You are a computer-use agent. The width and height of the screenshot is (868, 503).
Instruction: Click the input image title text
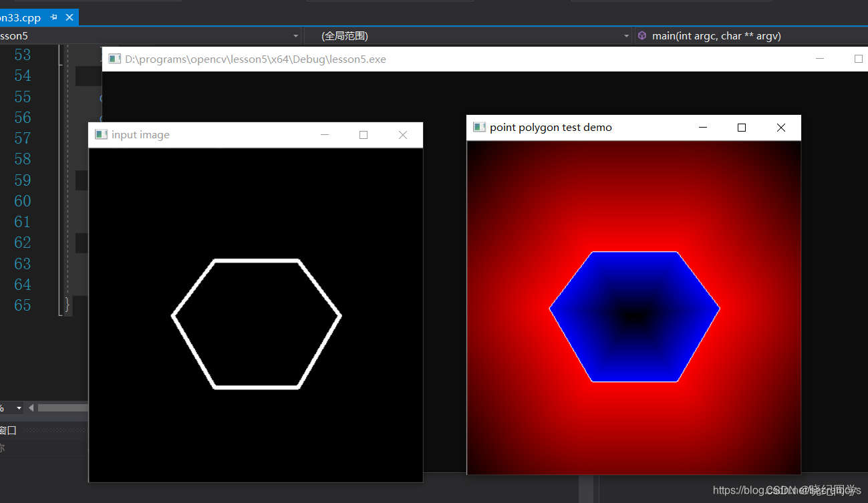coord(140,135)
